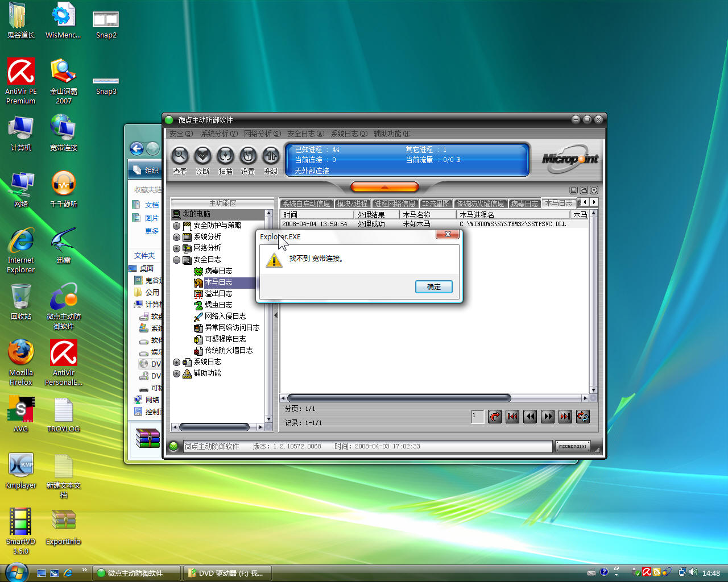The height and width of the screenshot is (582, 728).
Task: Open the 辅助功能 menu in the menu bar
Action: (x=391, y=134)
